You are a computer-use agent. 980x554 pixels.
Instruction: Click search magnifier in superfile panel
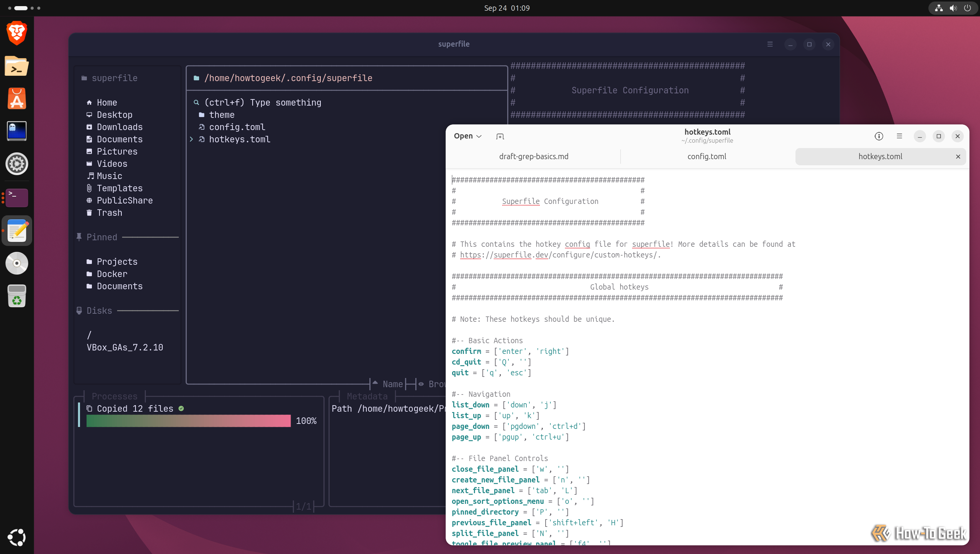pyautogui.click(x=196, y=103)
